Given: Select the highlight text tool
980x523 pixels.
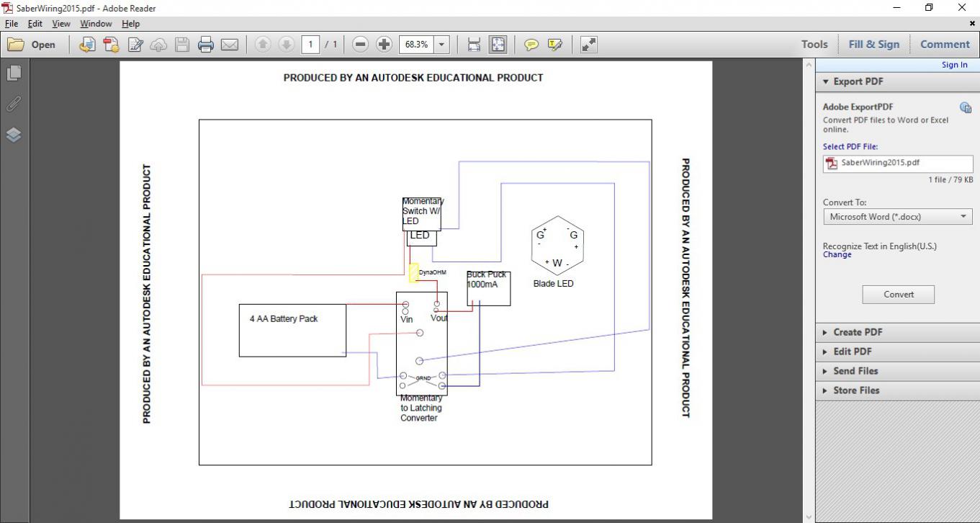Looking at the screenshot, I should [554, 45].
